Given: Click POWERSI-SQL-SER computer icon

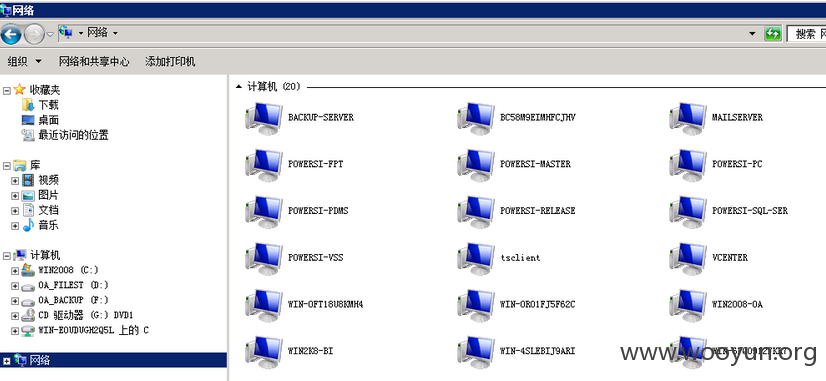Looking at the screenshot, I should click(688, 211).
